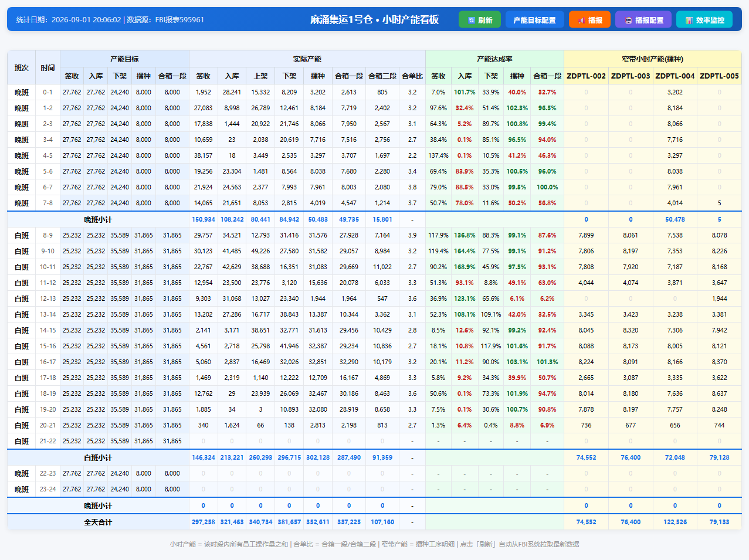This screenshot has width=749, height=560.
Task: Click the 窄带小时产能(播种) header
Action: (x=652, y=59)
